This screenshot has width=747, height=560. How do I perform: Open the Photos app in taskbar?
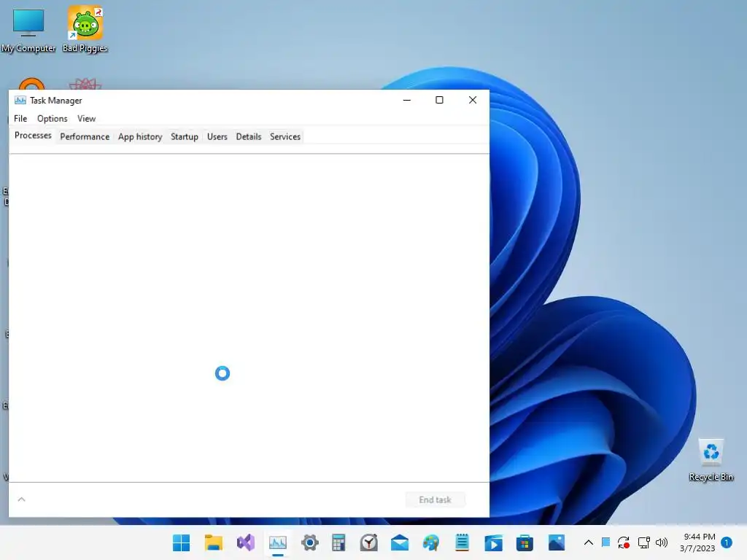pyautogui.click(x=557, y=542)
